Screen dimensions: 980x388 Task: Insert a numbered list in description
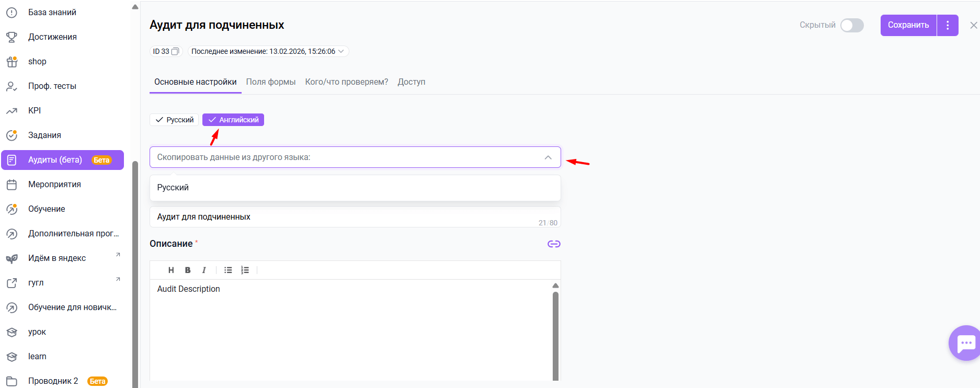pos(245,270)
